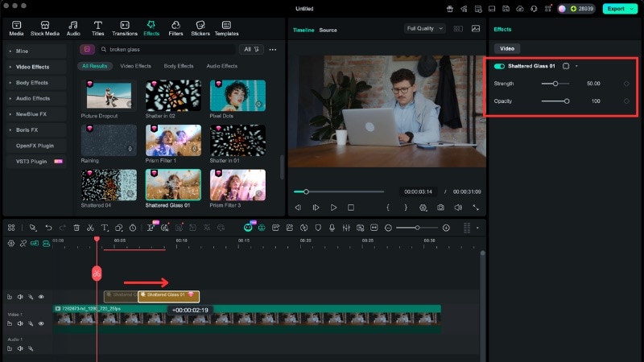Open the Titles tab
644x362 pixels.
click(97, 28)
